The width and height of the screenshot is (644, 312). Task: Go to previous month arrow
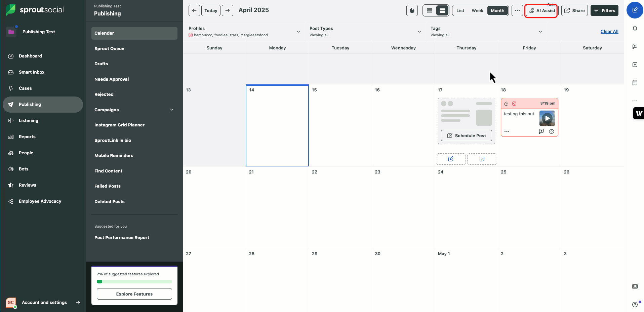point(194,10)
